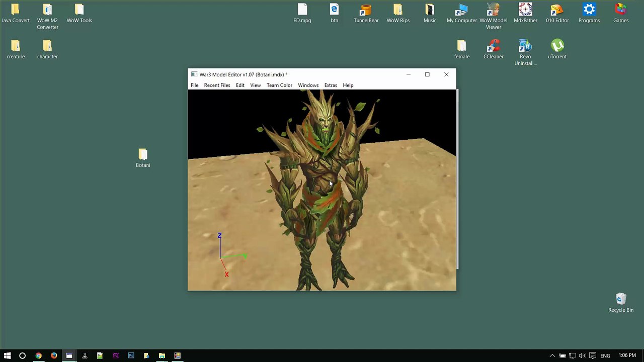Select the WoW Model Viewer desktop icon

click(493, 17)
